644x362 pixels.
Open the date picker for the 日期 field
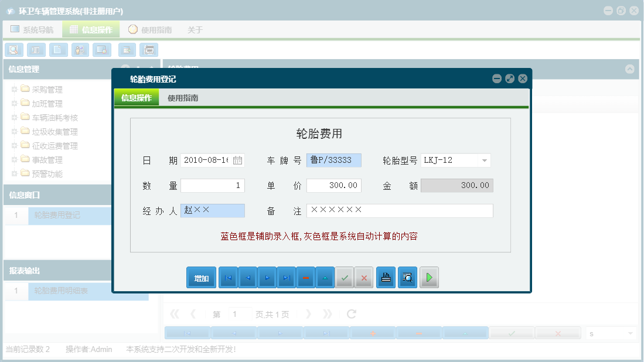click(x=238, y=159)
